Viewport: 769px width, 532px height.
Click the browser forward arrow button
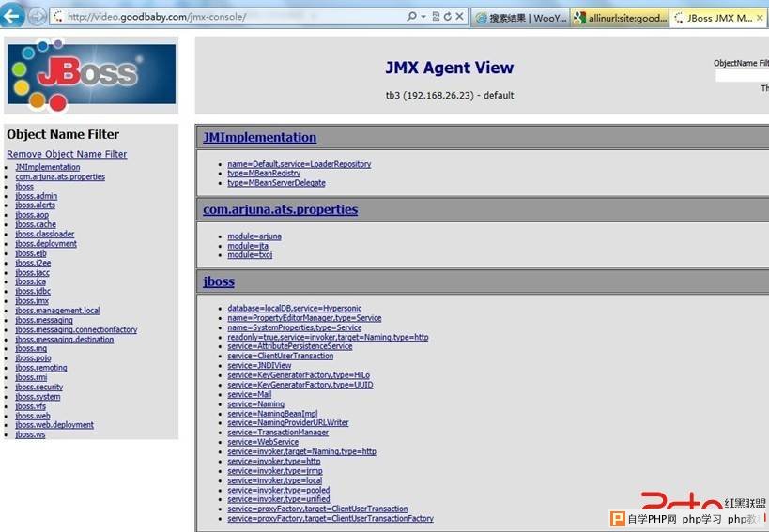click(x=37, y=16)
